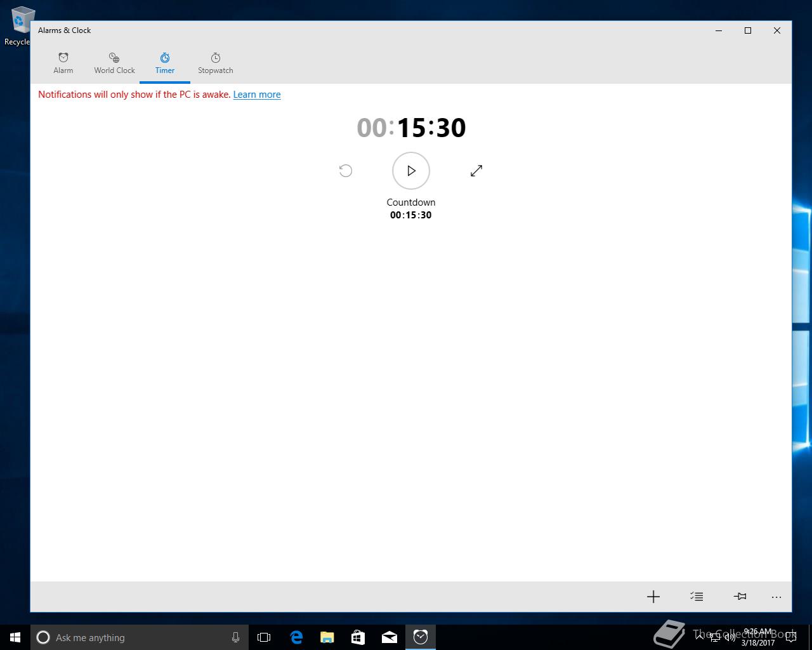Image resolution: width=812 pixels, height=650 pixels.
Task: Open the select timers list icon
Action: 697,597
